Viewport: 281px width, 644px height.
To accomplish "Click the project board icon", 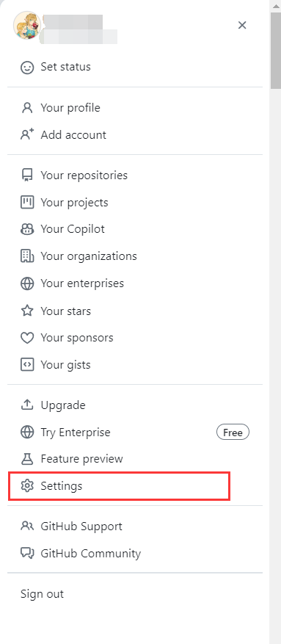I will (27, 203).
